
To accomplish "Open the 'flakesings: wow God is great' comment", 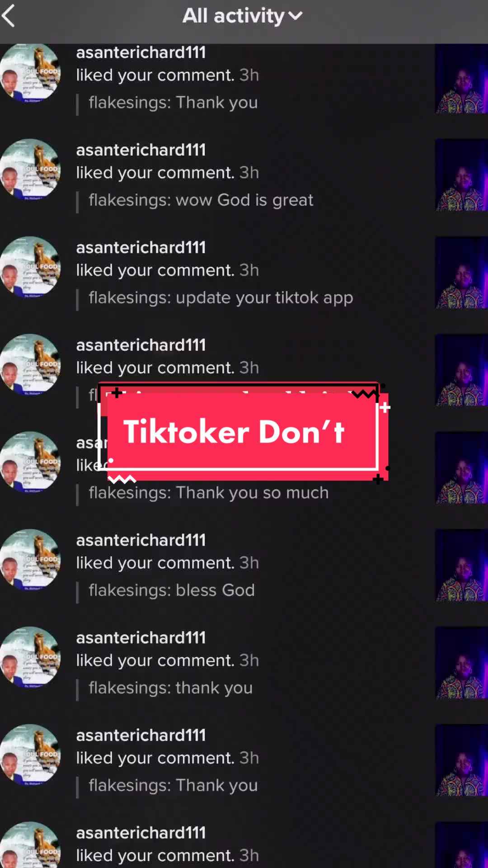I will 201,200.
